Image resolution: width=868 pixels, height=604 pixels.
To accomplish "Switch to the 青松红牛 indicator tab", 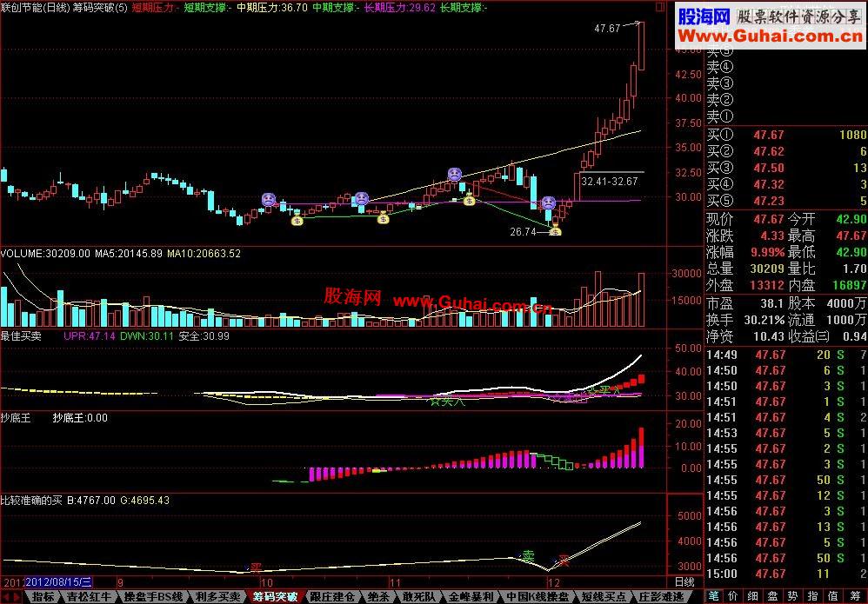I will click(x=89, y=597).
